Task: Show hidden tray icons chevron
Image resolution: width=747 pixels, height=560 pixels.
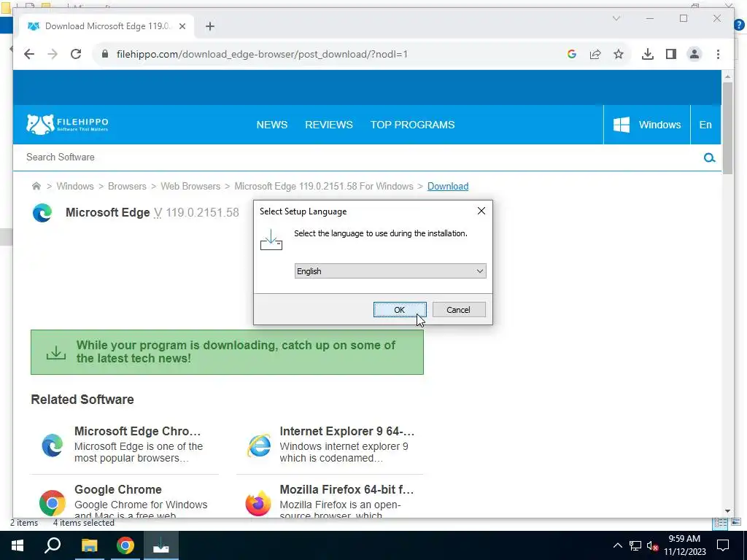Action: [x=617, y=545]
